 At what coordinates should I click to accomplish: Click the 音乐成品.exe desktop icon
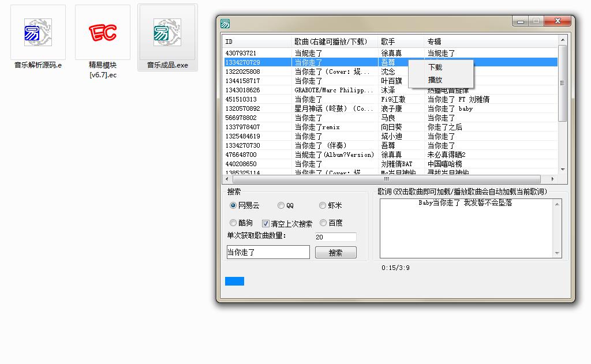167,33
